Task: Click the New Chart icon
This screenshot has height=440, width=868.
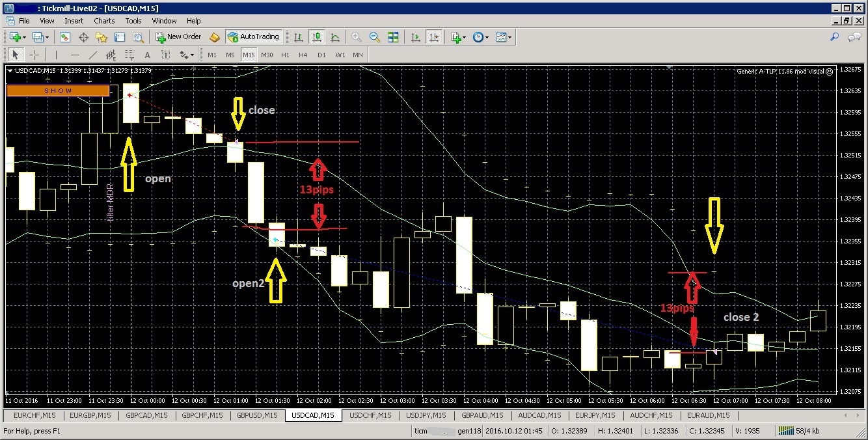Action: point(15,37)
